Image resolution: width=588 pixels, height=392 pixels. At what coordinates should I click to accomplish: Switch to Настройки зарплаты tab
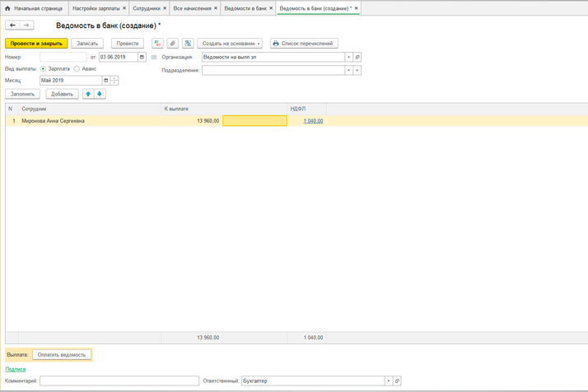96,8
